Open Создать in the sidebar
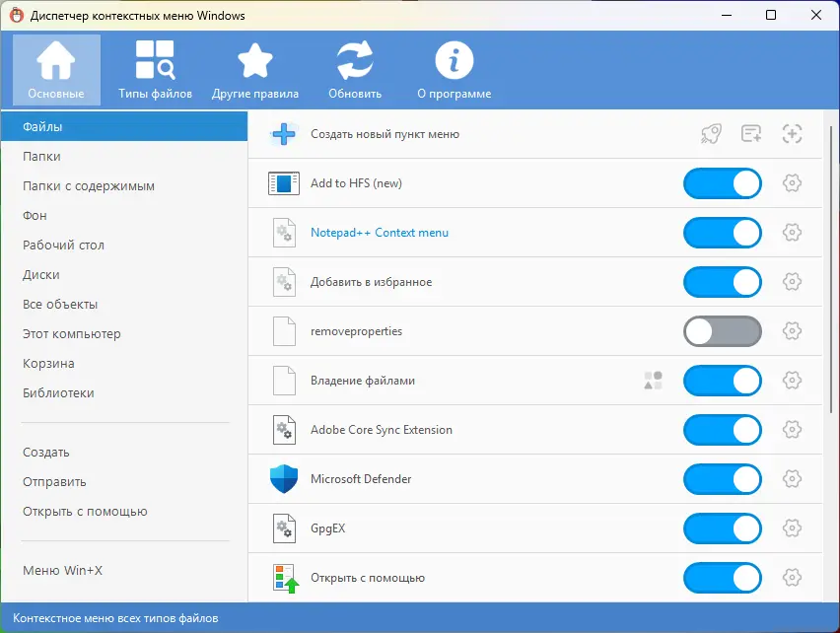 click(x=124, y=452)
